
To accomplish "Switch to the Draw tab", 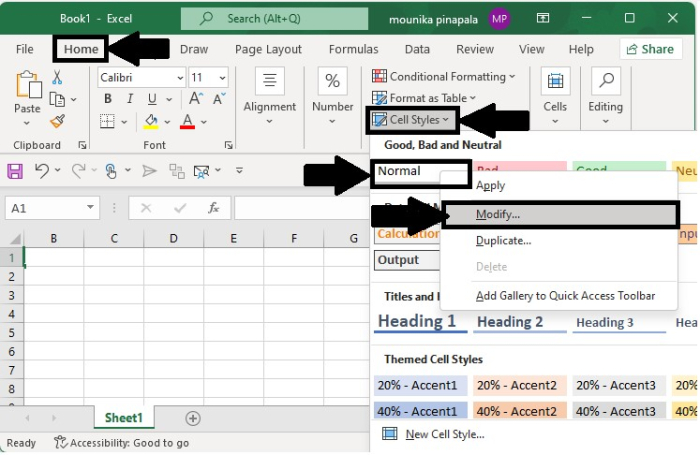I will click(x=194, y=49).
